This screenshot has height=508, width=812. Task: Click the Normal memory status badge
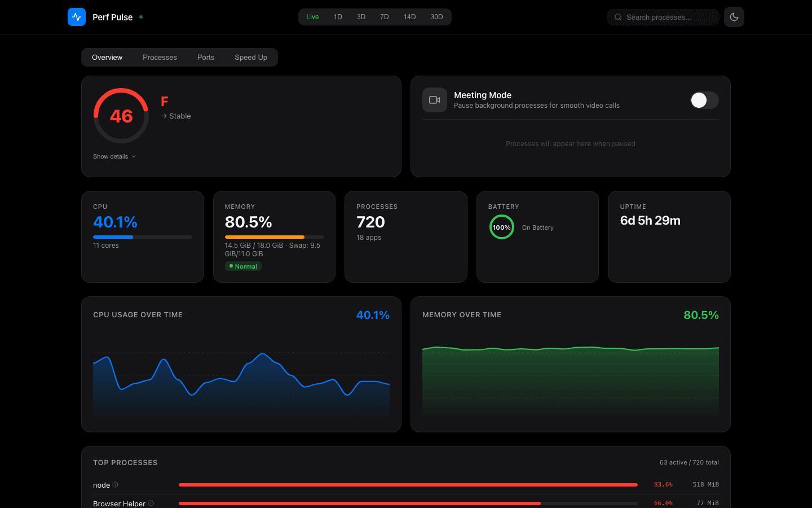click(x=243, y=266)
